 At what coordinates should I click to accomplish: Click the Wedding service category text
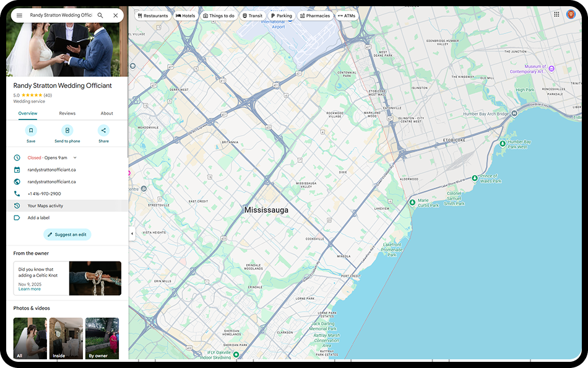[29, 102]
